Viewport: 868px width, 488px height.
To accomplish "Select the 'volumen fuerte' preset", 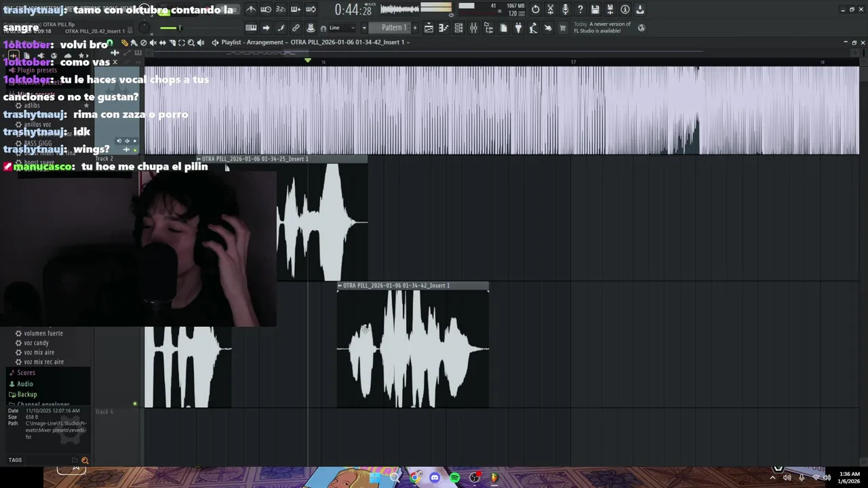I will pyautogui.click(x=43, y=333).
